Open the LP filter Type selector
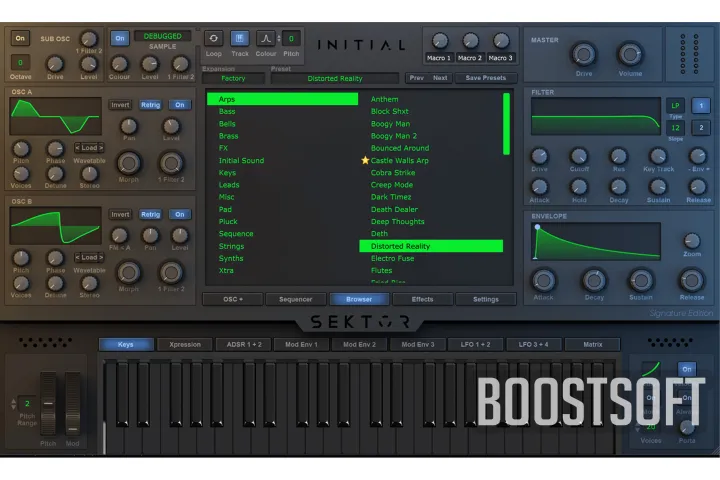 675,106
